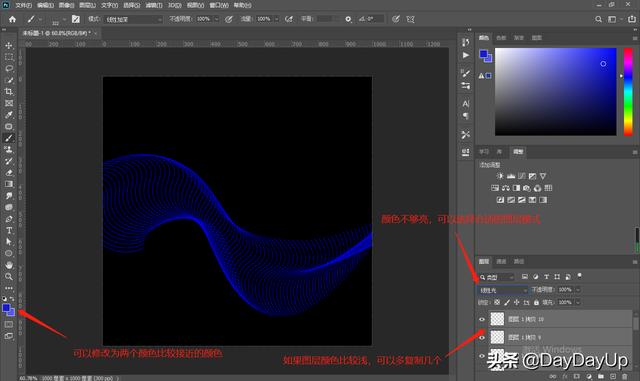This screenshot has height=381, width=640.
Task: Hide the 图层 1 拷贝 10 layer
Action: pos(482,319)
